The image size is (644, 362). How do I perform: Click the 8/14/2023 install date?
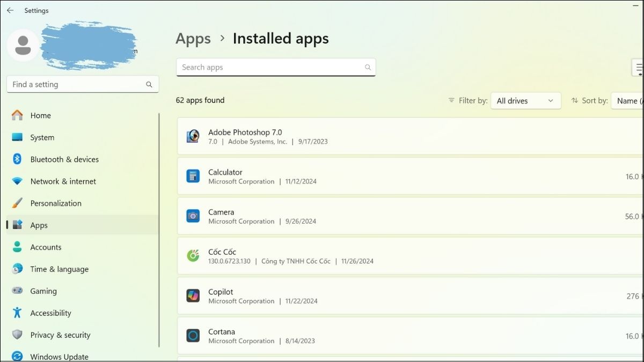(300, 341)
